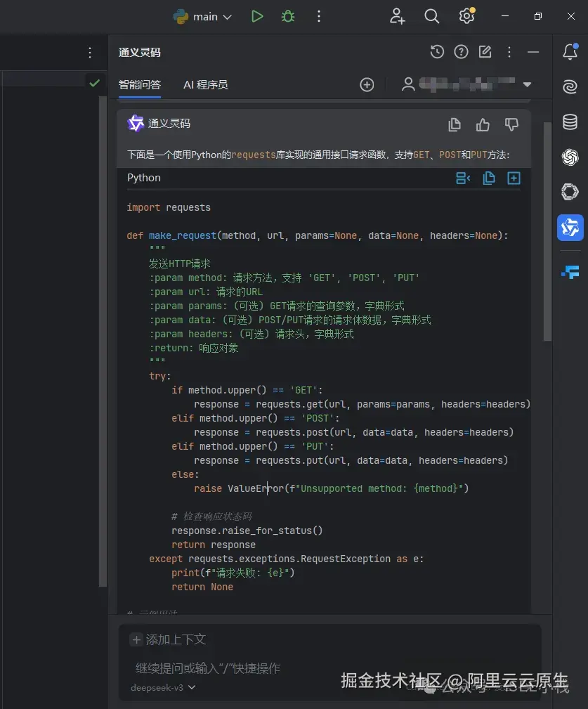588x709 pixels.
Task: Click the user profile icon
Action: point(408,84)
